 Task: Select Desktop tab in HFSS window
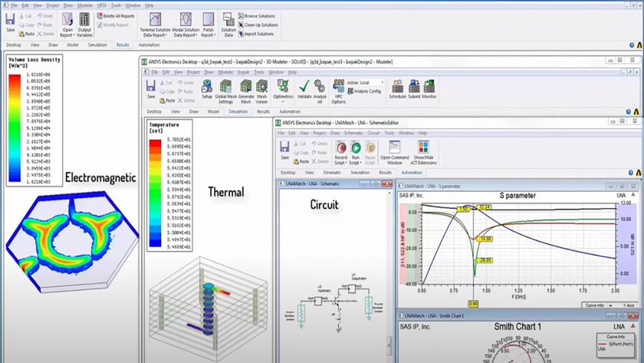(x=13, y=45)
